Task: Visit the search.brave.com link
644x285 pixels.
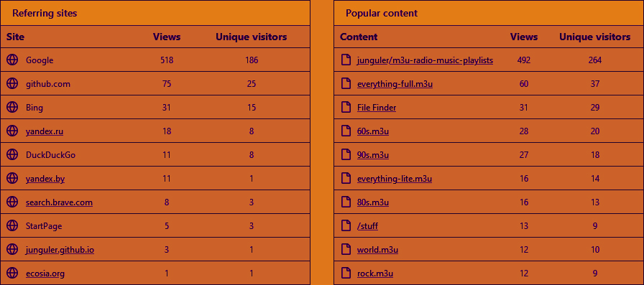Action: point(59,202)
